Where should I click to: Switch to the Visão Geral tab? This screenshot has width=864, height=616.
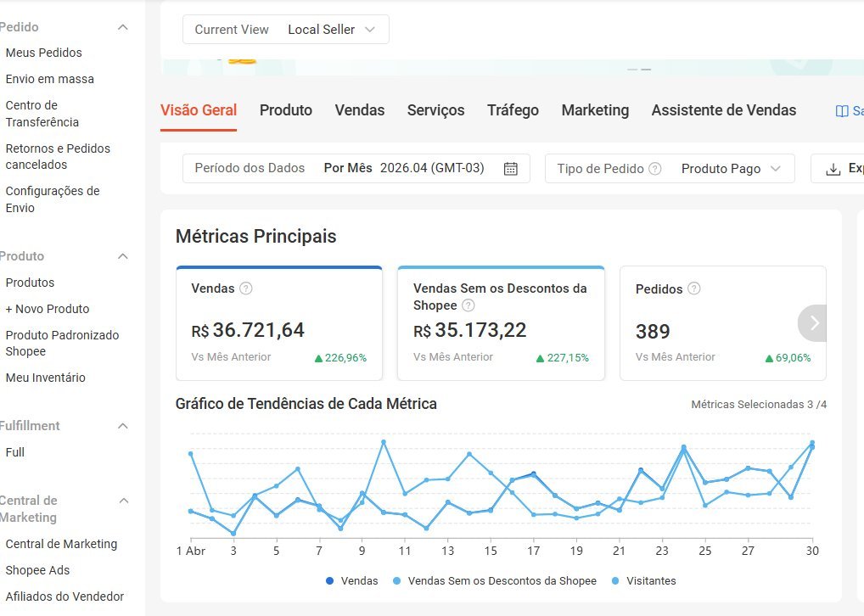(199, 110)
